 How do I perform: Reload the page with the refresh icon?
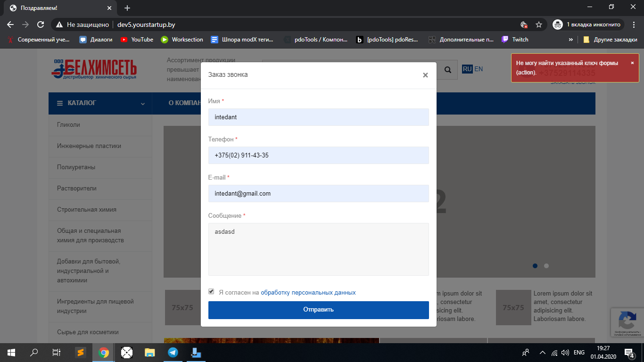pyautogui.click(x=41, y=25)
